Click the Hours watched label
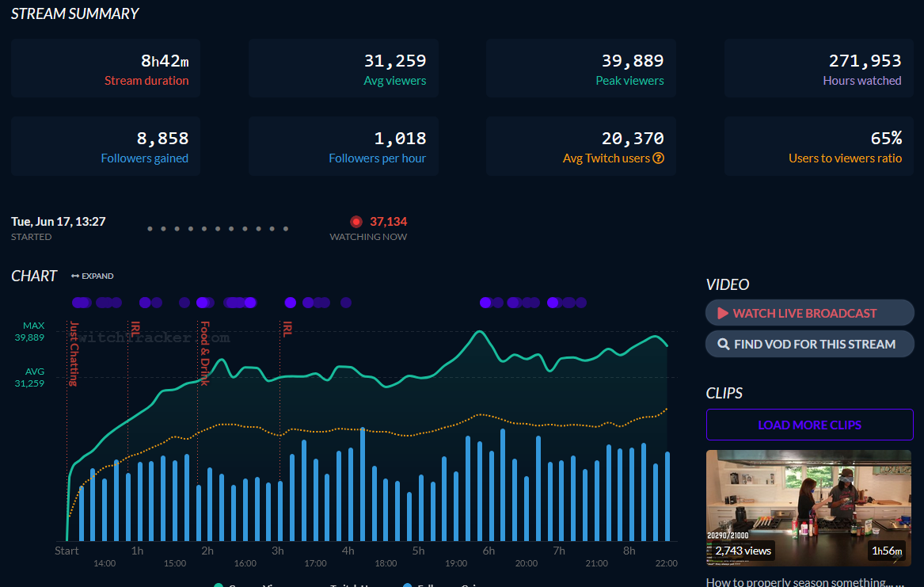 pyautogui.click(x=862, y=81)
